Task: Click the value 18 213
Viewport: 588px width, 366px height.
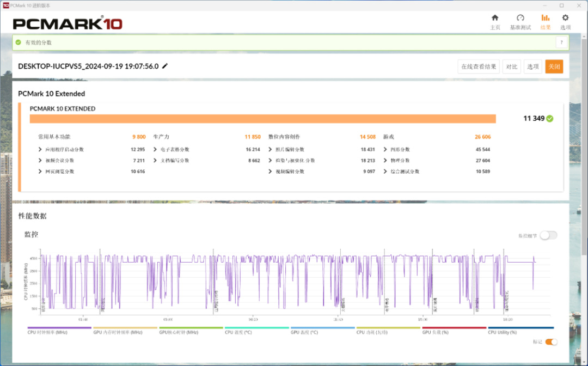Action: click(x=368, y=161)
